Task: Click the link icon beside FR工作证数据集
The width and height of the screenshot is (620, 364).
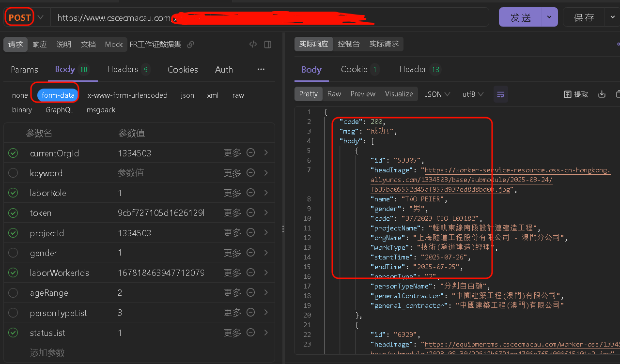Action: point(191,45)
